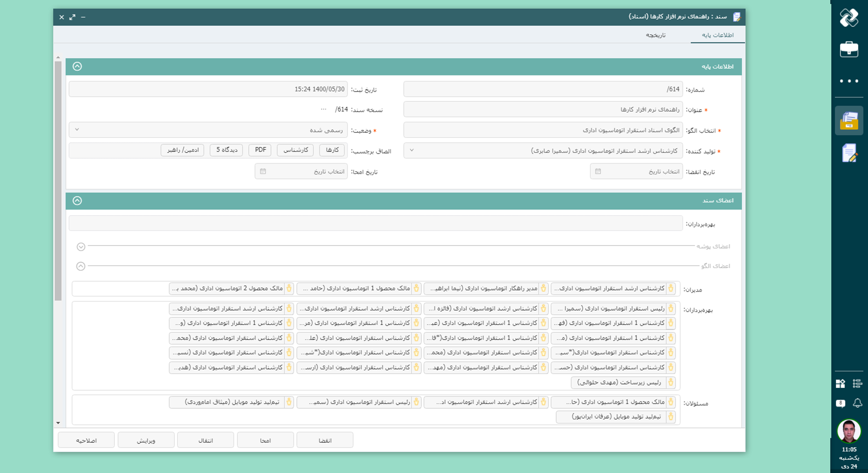Click the three-dots more icon in sidebar
The height and width of the screenshot is (473, 868).
pos(849,81)
